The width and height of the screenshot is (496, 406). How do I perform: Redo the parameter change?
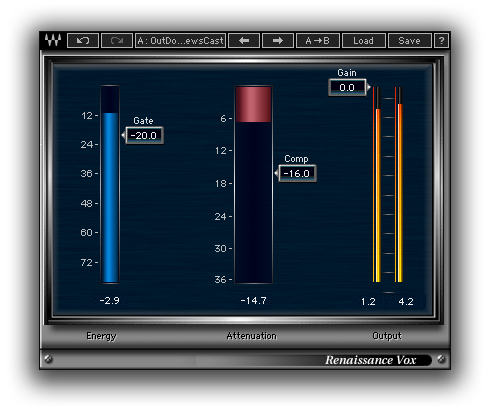pyautogui.click(x=117, y=41)
